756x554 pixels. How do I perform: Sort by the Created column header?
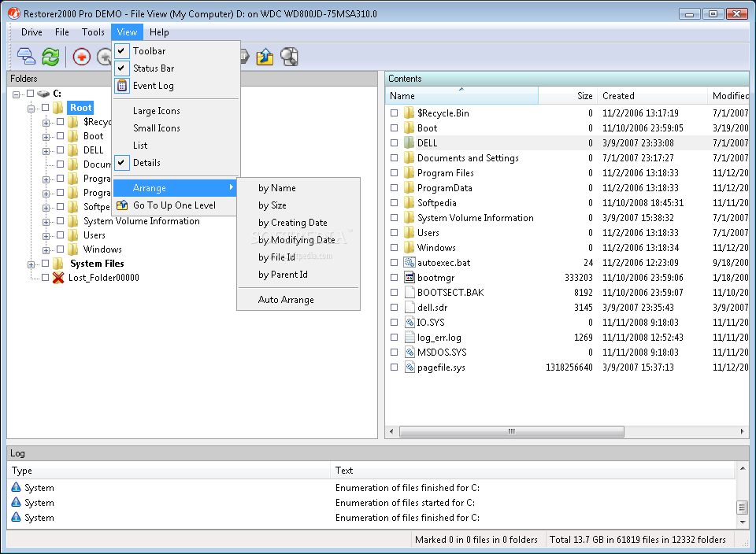[x=652, y=96]
